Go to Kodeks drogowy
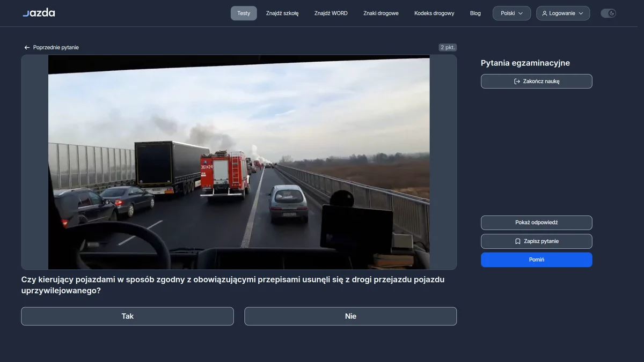 [x=434, y=13]
